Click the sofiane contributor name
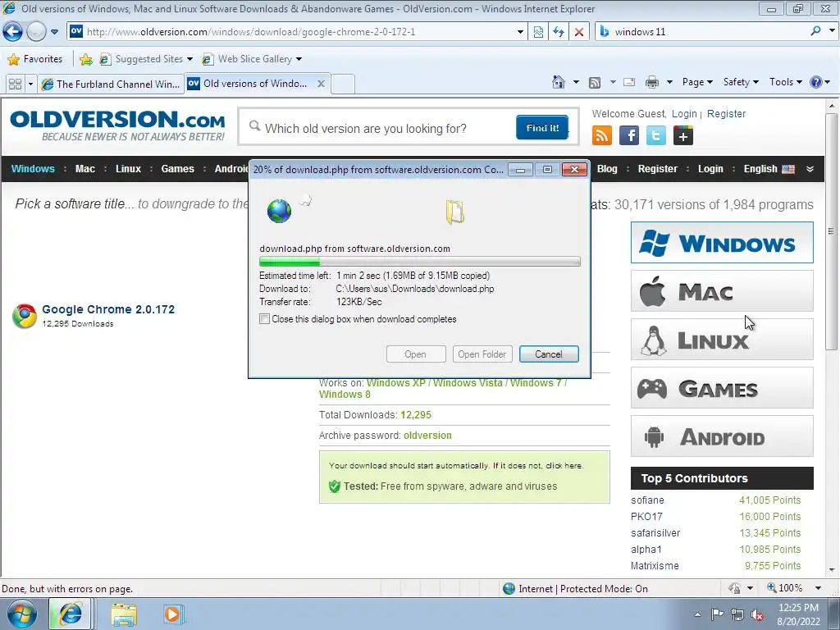The width and height of the screenshot is (840, 630). 647,500
